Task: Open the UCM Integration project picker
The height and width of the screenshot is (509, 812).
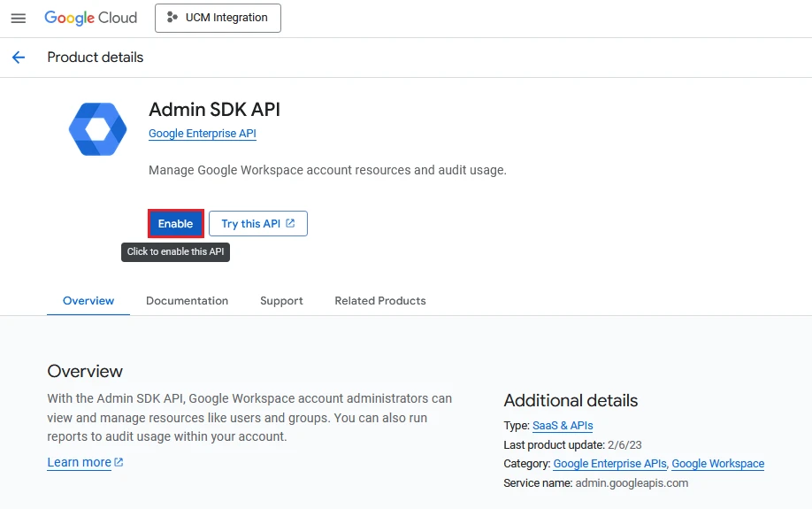Action: click(x=218, y=18)
